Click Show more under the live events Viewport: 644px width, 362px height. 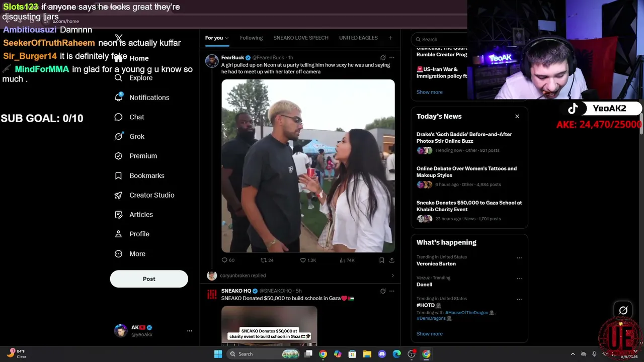click(x=429, y=92)
